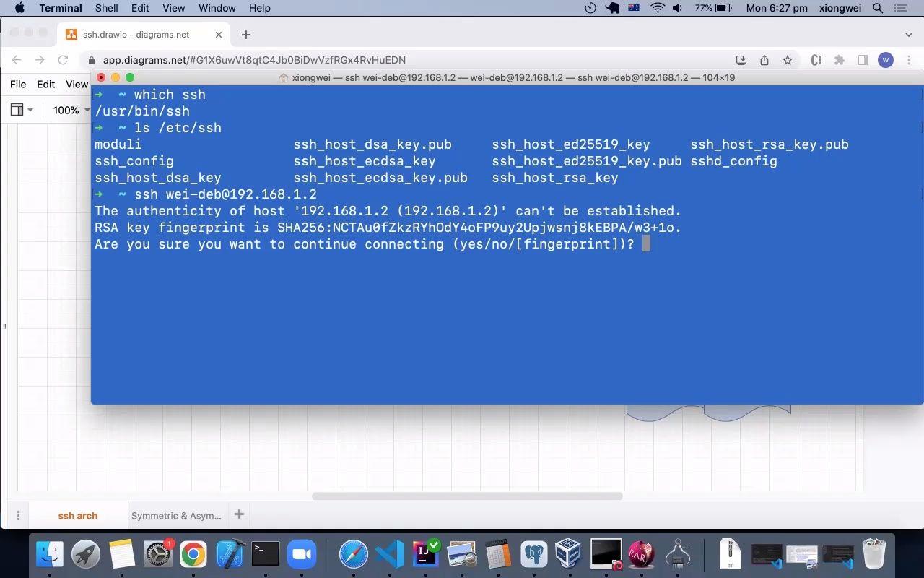924x578 pixels.
Task: Open the draw.io view layout dropdown
Action: point(22,110)
